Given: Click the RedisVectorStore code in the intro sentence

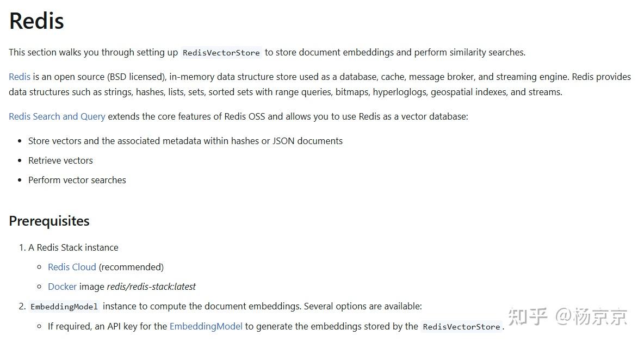Looking at the screenshot, I should [221, 53].
